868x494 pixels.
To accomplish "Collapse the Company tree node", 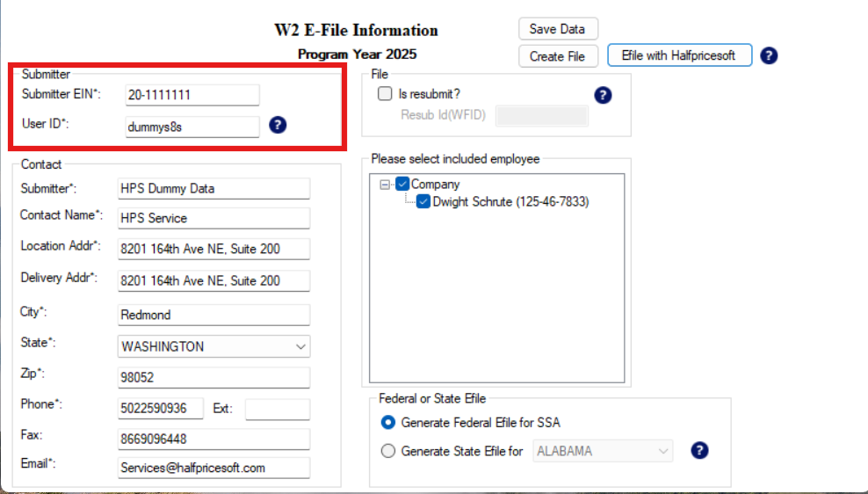I will (384, 185).
